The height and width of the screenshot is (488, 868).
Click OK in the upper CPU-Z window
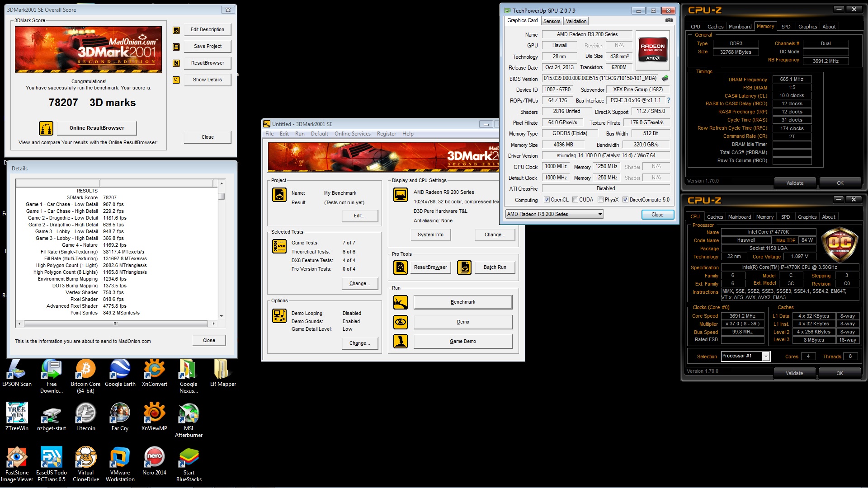pyautogui.click(x=840, y=183)
